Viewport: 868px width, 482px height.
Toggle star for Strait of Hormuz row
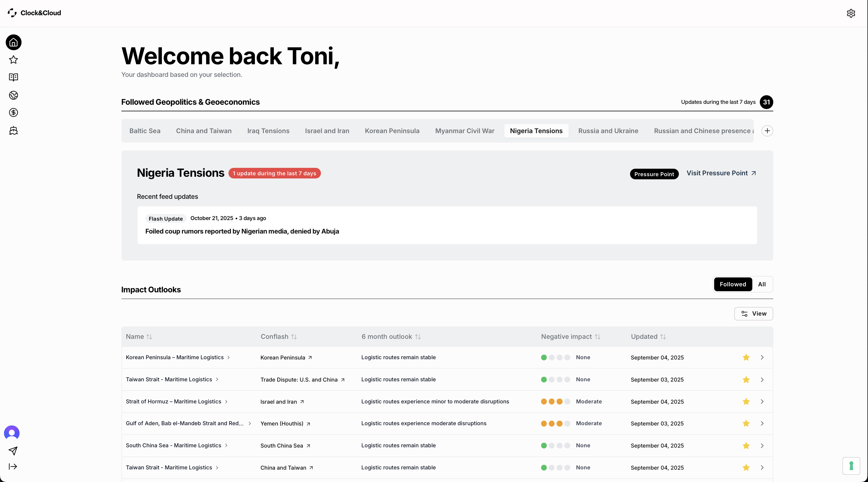(x=746, y=401)
